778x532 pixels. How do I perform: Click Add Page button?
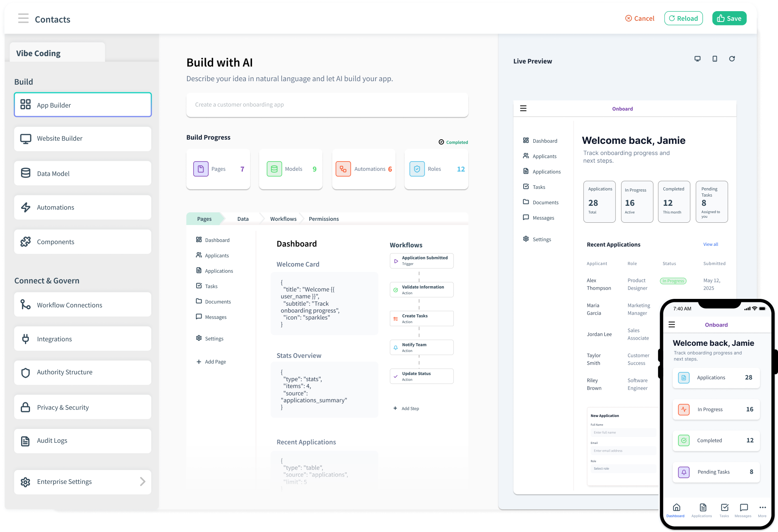pyautogui.click(x=211, y=362)
